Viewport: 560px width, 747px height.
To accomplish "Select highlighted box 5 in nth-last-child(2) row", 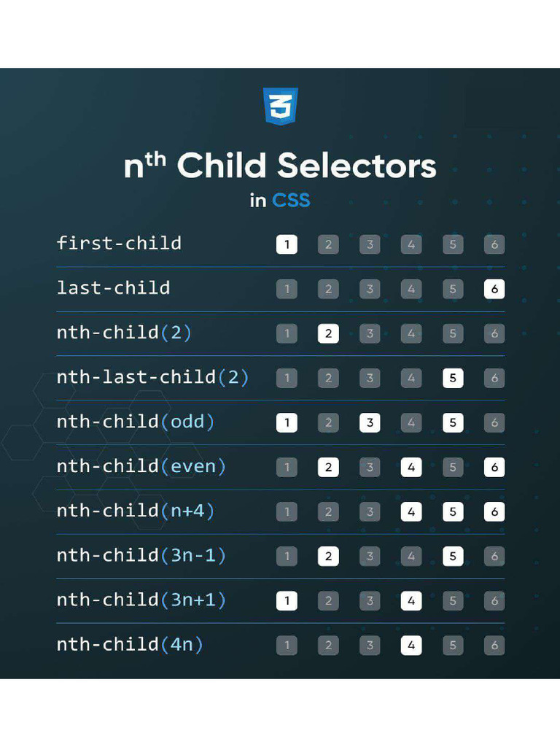I will coord(453,378).
